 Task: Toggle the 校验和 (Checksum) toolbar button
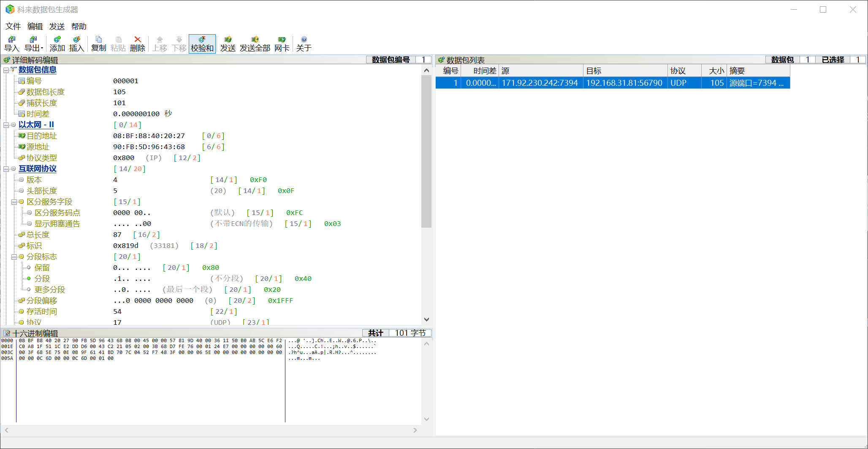coord(202,44)
